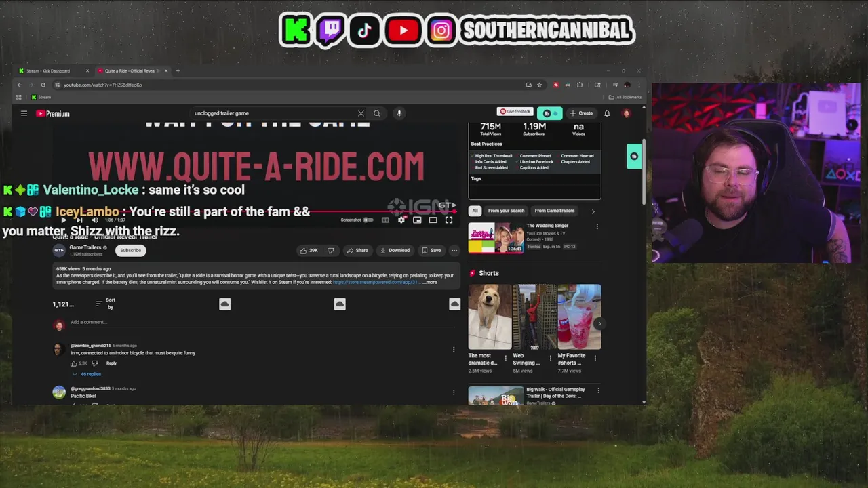Reply to zombie_ghandi215's comment

tap(111, 363)
